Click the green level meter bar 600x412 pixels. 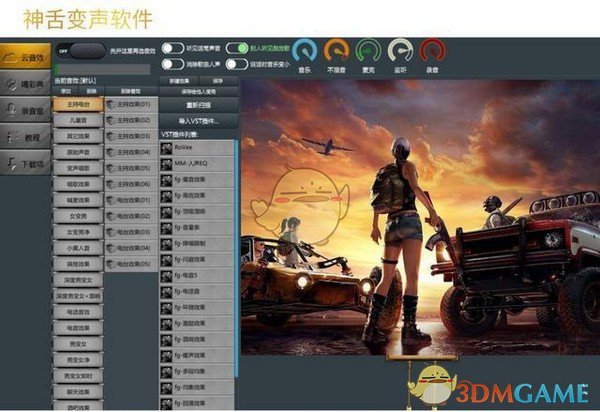click(x=100, y=68)
